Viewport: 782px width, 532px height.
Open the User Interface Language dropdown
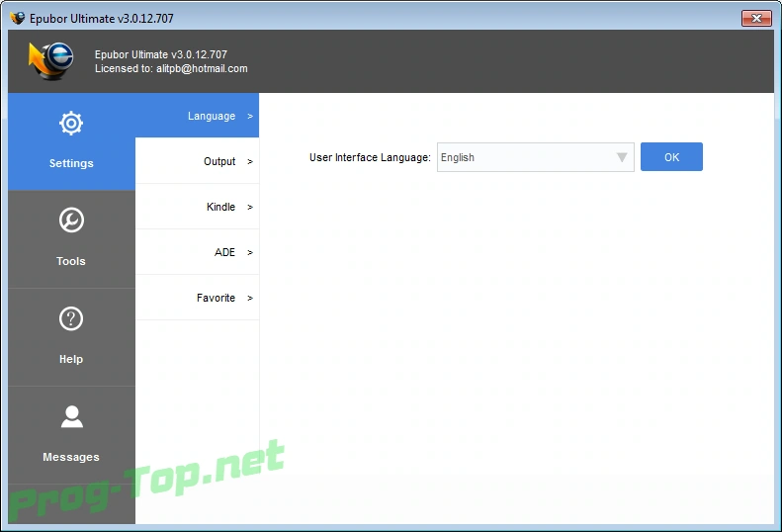pyautogui.click(x=535, y=157)
